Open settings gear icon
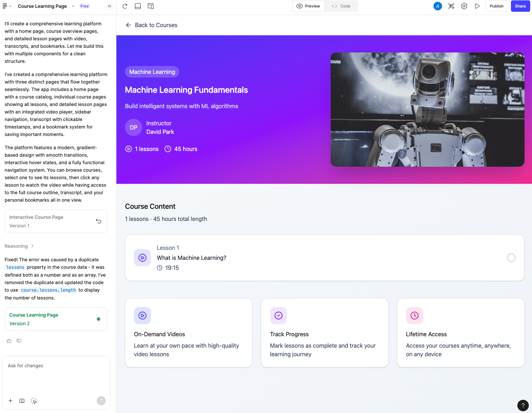Image resolution: width=532 pixels, height=413 pixels. click(464, 6)
